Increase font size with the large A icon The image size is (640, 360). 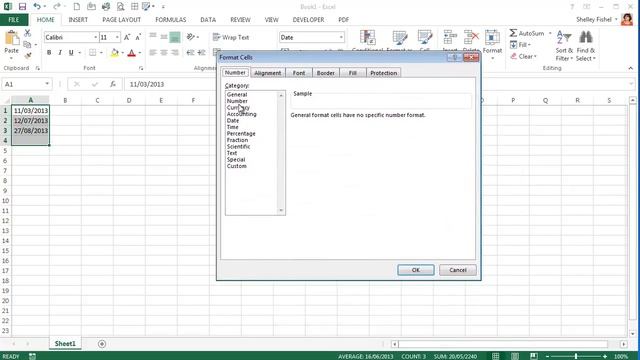coord(127,37)
